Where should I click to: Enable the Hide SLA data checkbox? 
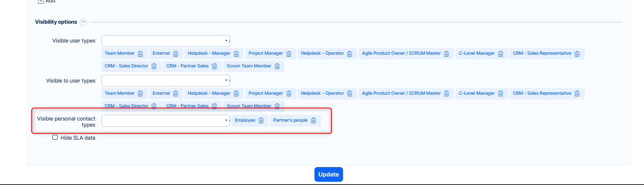[x=55, y=138]
